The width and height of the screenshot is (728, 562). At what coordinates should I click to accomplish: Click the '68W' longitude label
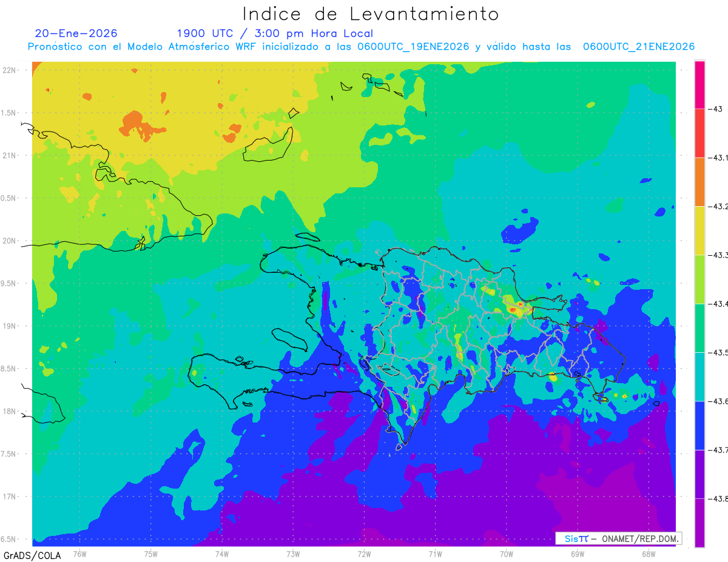coord(649,554)
